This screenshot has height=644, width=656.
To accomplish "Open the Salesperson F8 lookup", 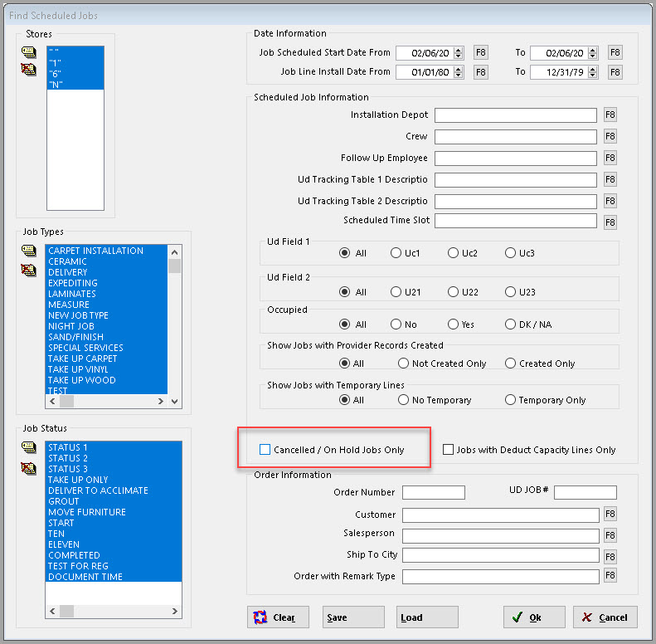I will (610, 535).
